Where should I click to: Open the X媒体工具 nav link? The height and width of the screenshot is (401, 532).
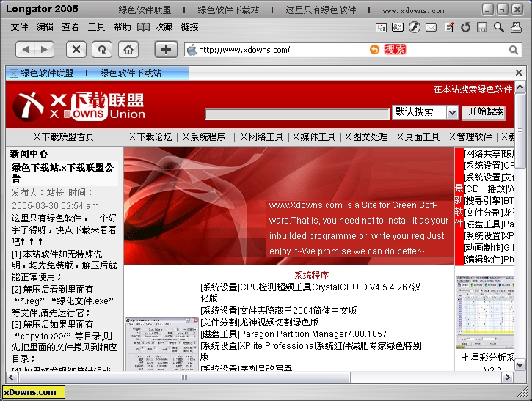coord(314,137)
